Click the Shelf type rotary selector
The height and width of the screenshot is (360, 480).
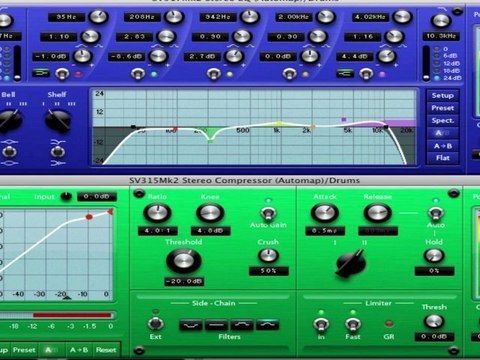pyautogui.click(x=58, y=120)
